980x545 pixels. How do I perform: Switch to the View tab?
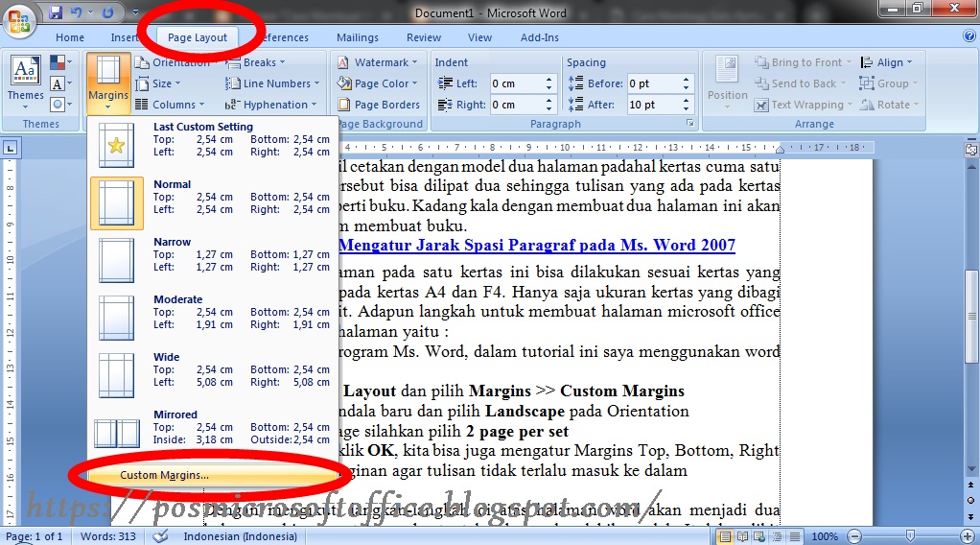click(x=479, y=37)
